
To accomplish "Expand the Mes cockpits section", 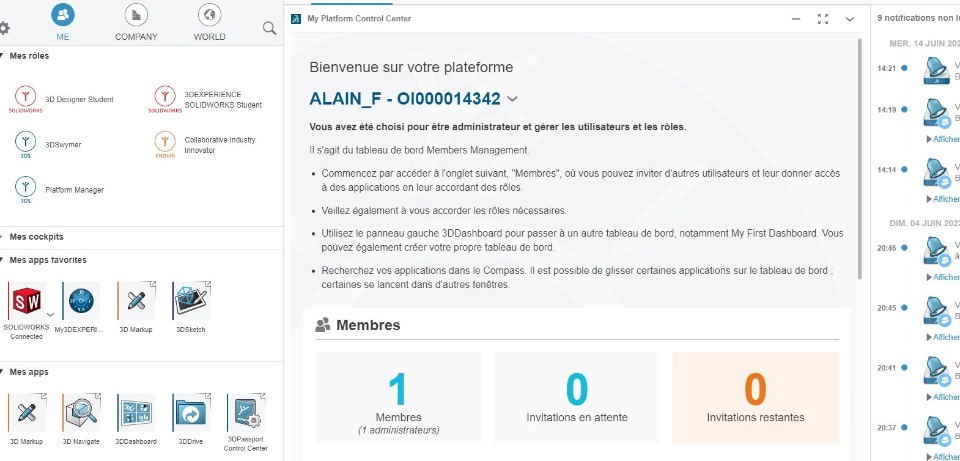I will 3,237.
